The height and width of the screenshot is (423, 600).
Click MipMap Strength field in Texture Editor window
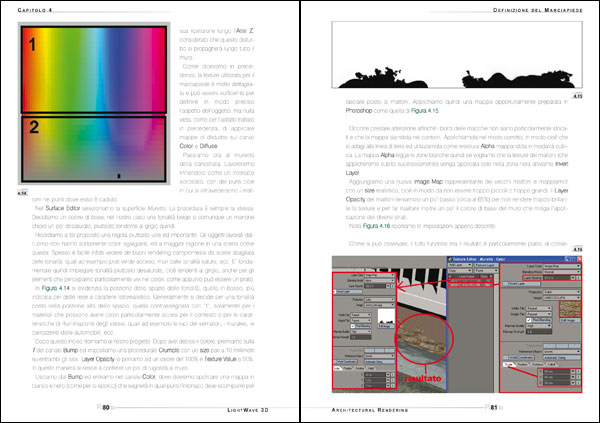click(x=539, y=332)
